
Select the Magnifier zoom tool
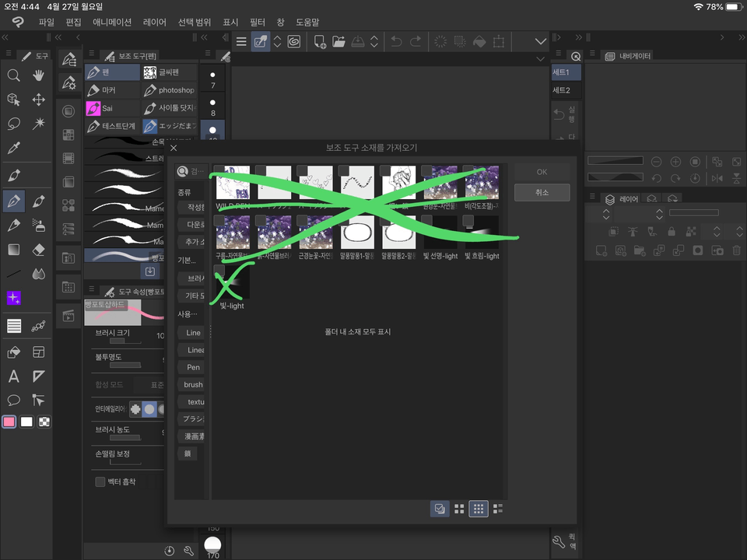[13, 75]
